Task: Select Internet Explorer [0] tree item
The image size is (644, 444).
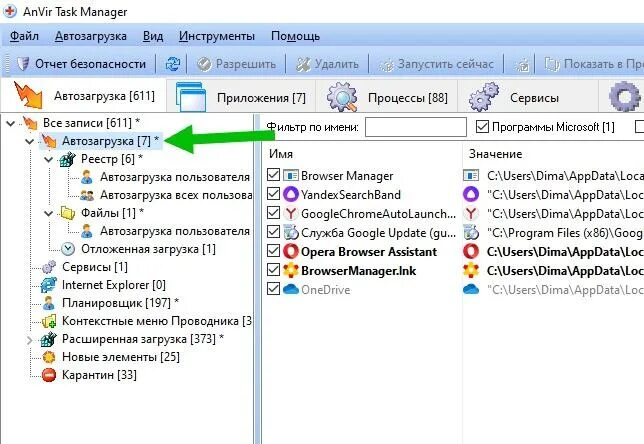Action: pos(114,285)
